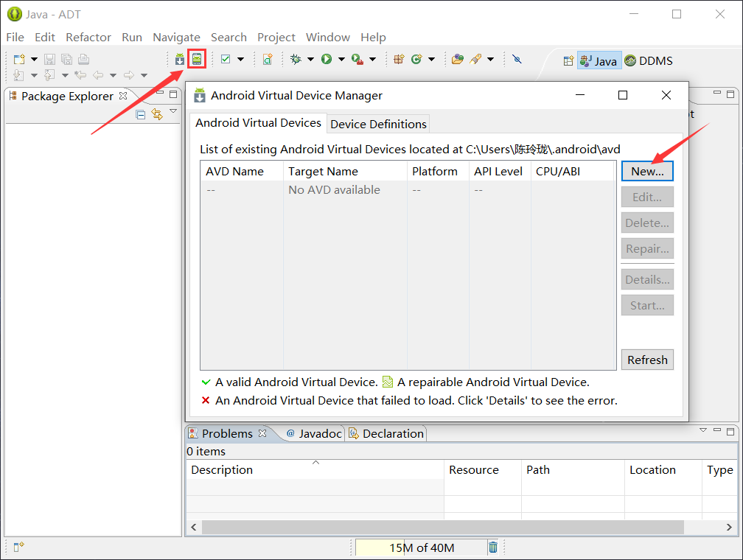Click the New Android XML file icon
743x560 pixels.
tap(268, 59)
